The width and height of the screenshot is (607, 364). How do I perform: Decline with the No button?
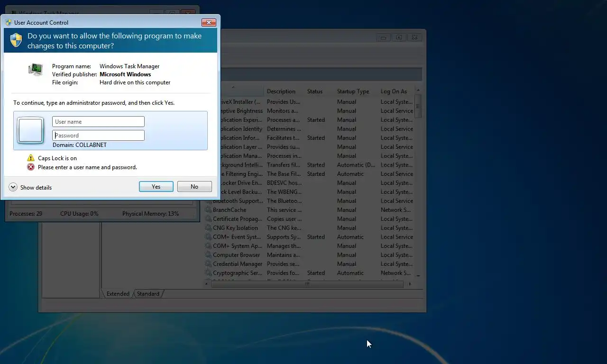[x=194, y=187]
